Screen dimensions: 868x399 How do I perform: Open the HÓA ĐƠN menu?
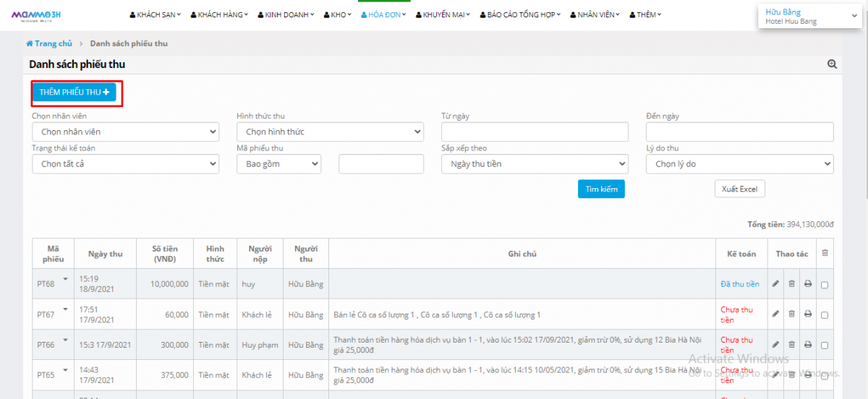[x=385, y=14]
